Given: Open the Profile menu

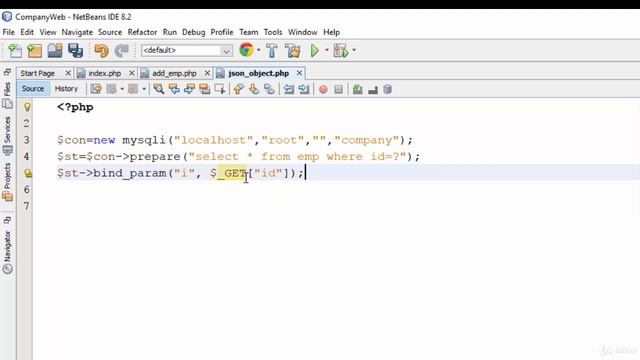Looking at the screenshot, I should [x=222, y=32].
